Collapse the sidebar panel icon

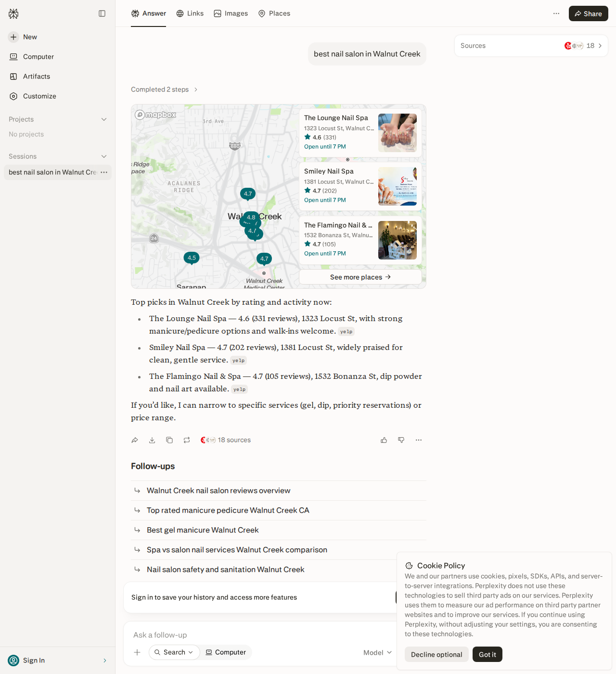pos(102,13)
